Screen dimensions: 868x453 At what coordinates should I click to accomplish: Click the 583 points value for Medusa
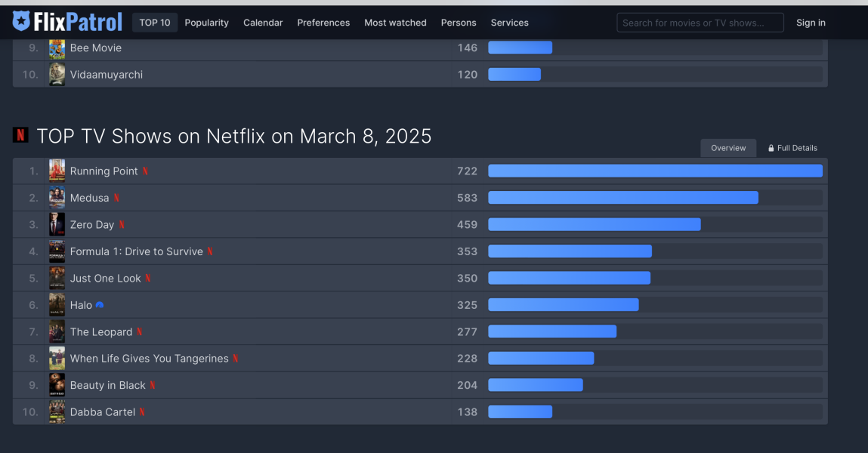tap(467, 198)
